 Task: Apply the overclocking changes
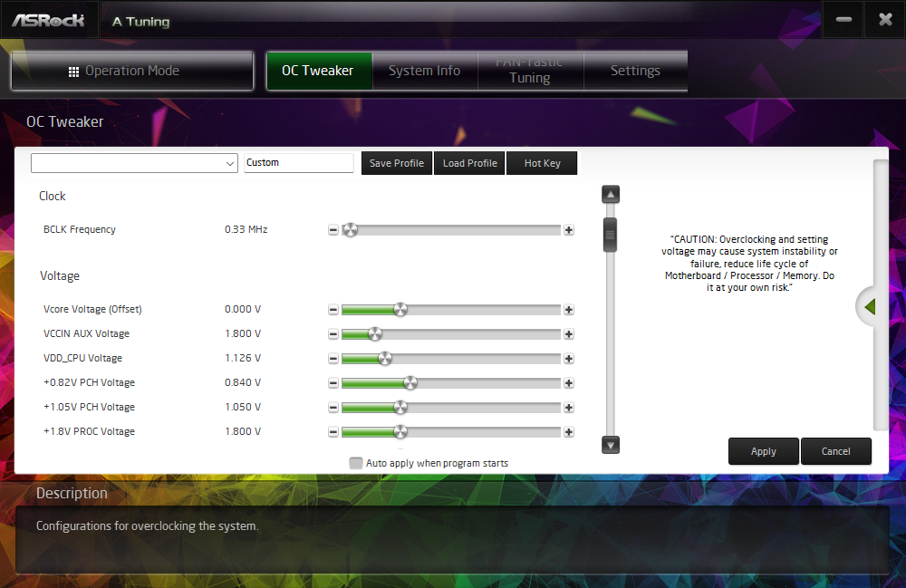[x=764, y=451]
